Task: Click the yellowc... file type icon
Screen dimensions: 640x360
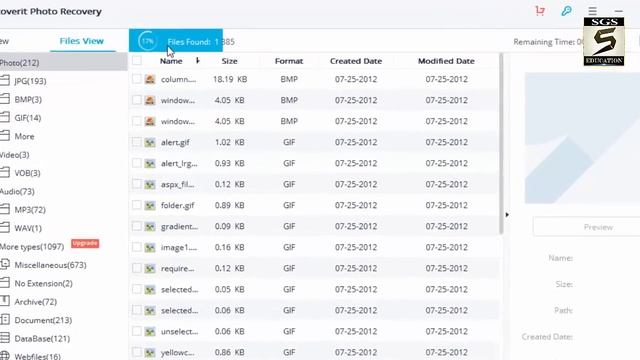Action: click(x=150, y=352)
